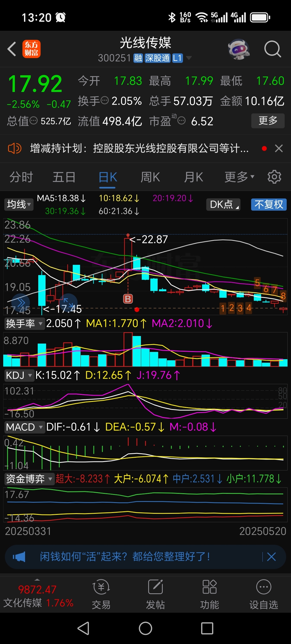Tap the current price 17.92
Viewport: 291px width, 644px height.
pos(35,84)
